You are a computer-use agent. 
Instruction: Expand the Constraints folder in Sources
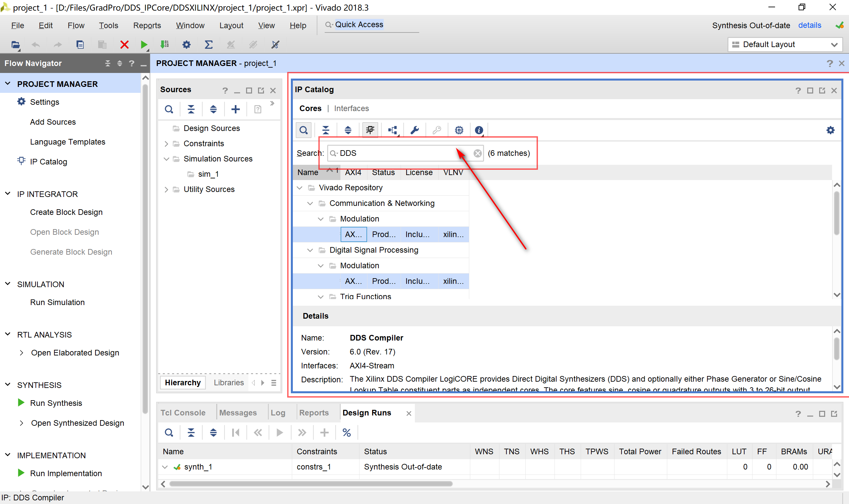coord(166,144)
